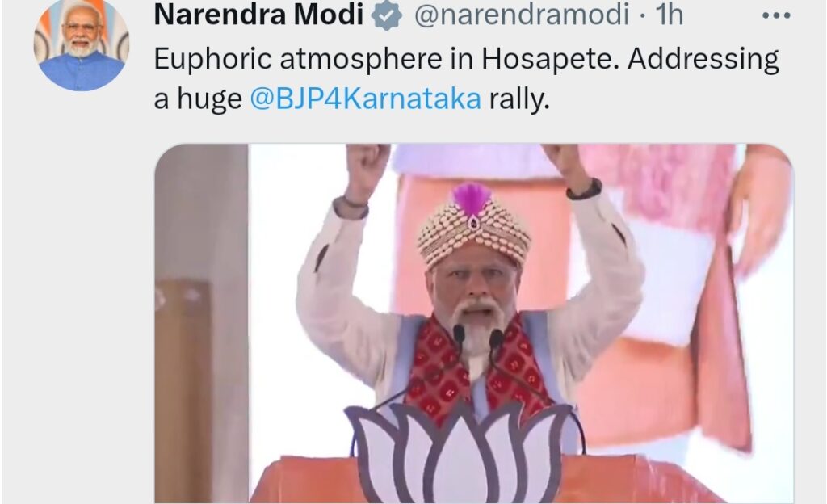Play the rally video thumbnail
This screenshot has width=827, height=504.
coord(473,323)
